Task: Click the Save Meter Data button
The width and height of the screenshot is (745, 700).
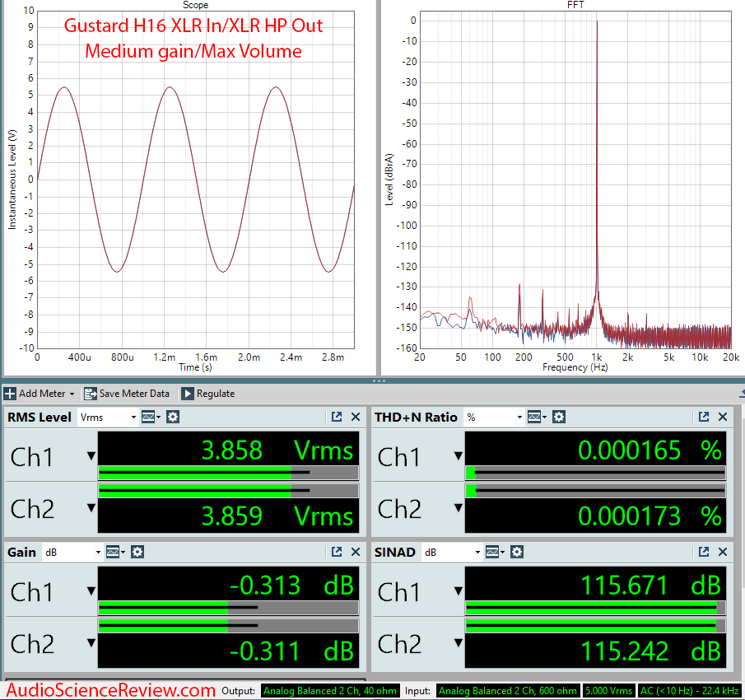Action: click(127, 394)
